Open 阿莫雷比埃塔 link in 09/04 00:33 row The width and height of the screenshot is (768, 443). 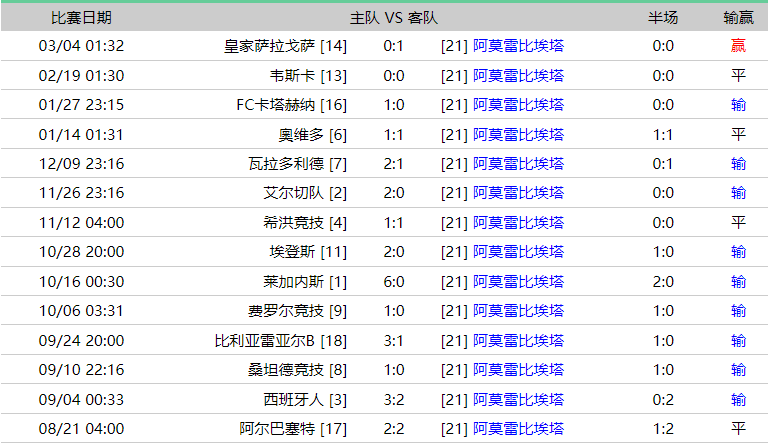coord(518,399)
